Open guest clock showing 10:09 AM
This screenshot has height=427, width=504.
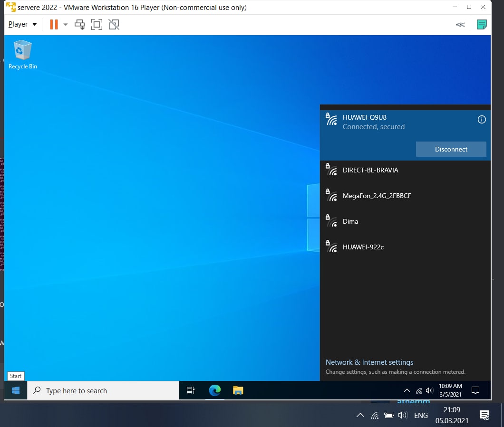pyautogui.click(x=450, y=390)
